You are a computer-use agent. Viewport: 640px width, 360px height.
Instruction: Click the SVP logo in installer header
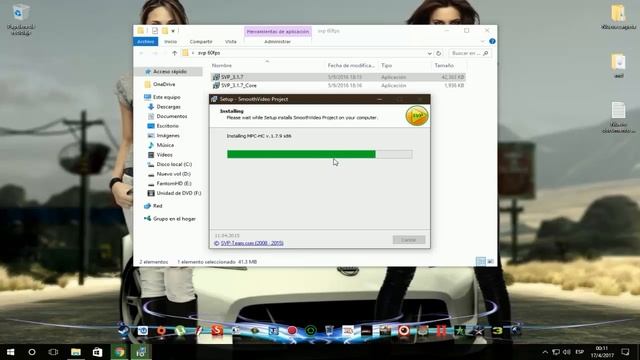tap(416, 116)
